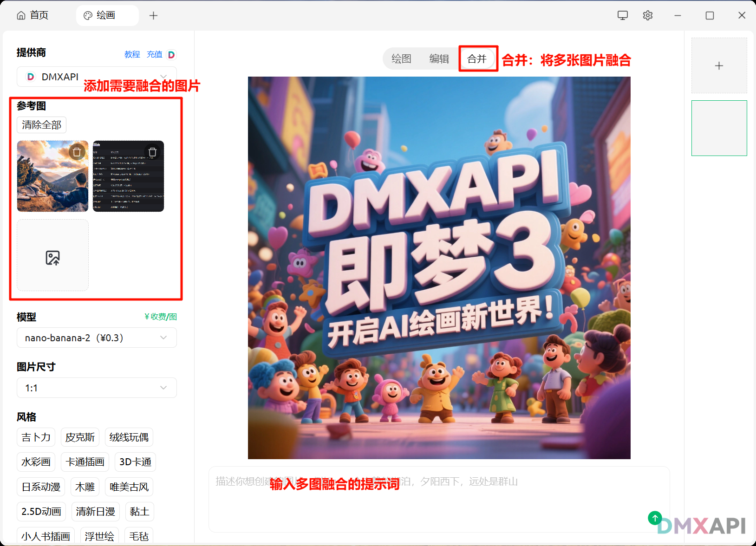Image resolution: width=756 pixels, height=546 pixels.
Task: Switch to the 编辑 mode tab
Action: tap(439, 59)
